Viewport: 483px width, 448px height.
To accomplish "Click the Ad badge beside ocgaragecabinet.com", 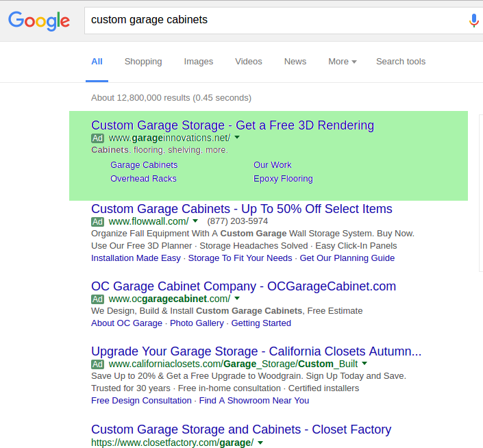I will pos(98,299).
